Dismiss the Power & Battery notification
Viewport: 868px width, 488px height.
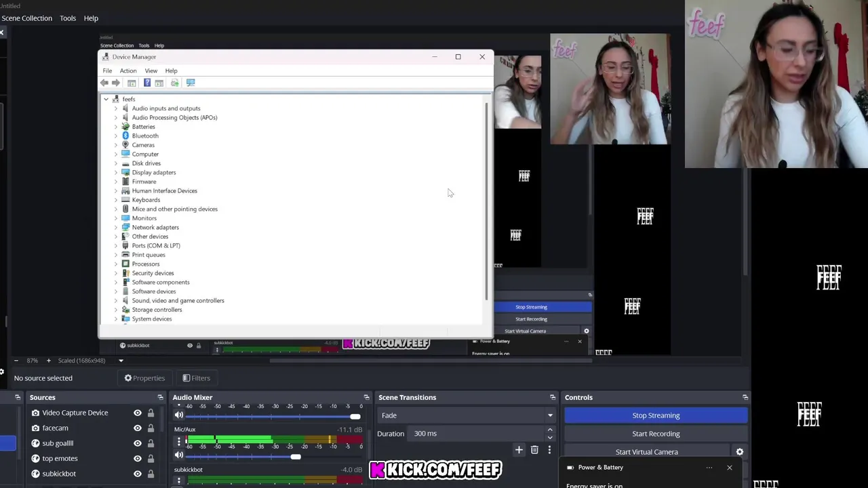tap(730, 468)
